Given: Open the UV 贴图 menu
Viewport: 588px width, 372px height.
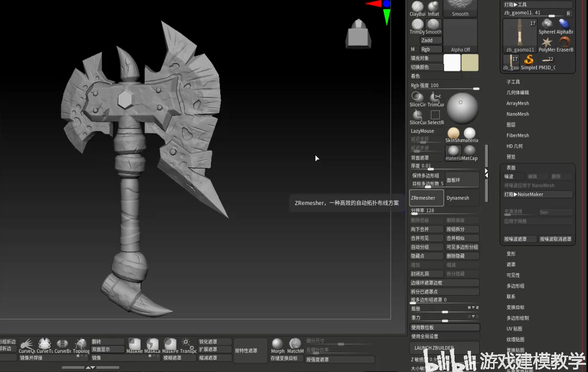Looking at the screenshot, I should tap(514, 329).
